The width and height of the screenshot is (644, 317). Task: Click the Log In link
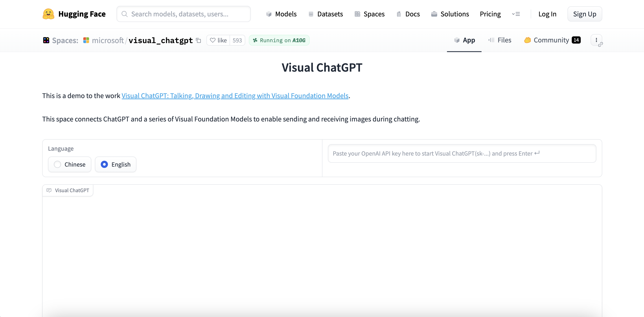coord(547,14)
